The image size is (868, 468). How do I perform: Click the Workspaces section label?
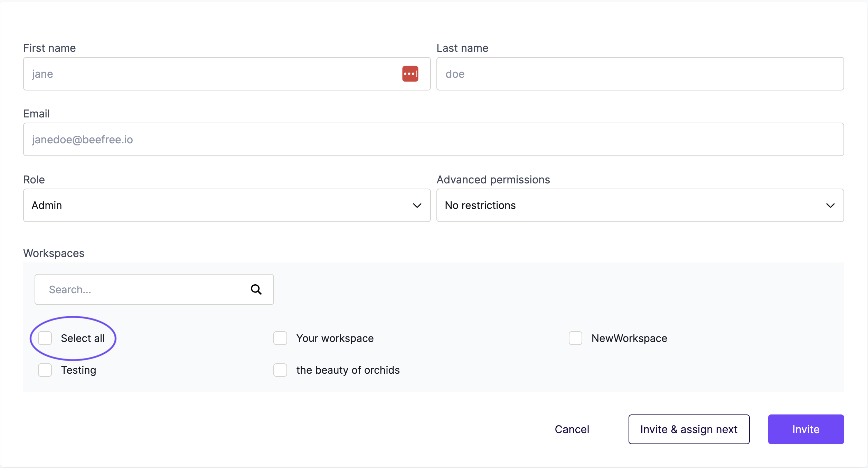tap(54, 253)
